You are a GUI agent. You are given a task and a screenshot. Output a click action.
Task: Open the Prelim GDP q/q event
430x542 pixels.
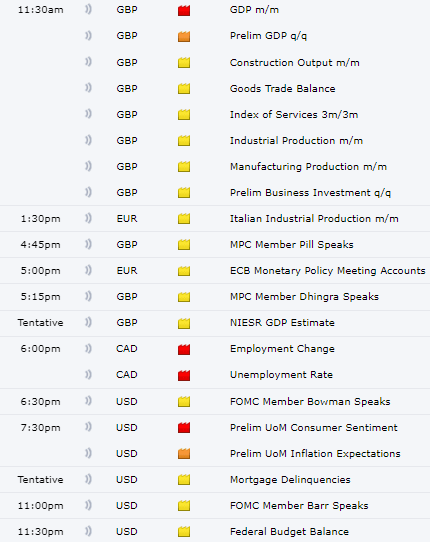point(269,36)
